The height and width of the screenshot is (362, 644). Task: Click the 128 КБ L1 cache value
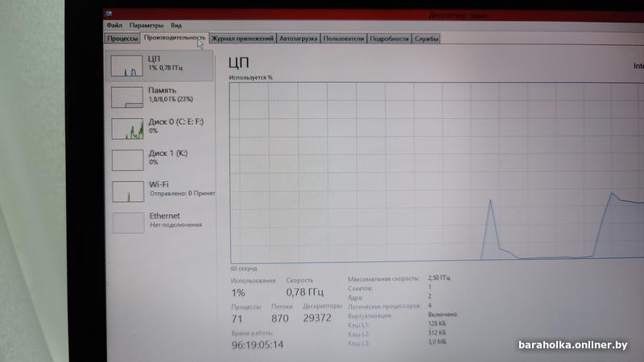point(436,323)
